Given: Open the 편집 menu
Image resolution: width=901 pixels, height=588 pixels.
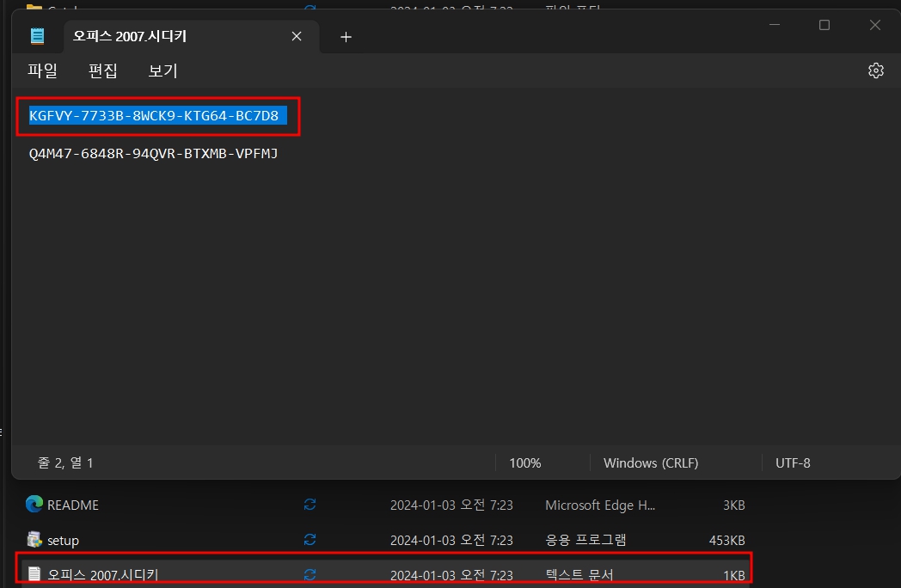Looking at the screenshot, I should click(103, 70).
